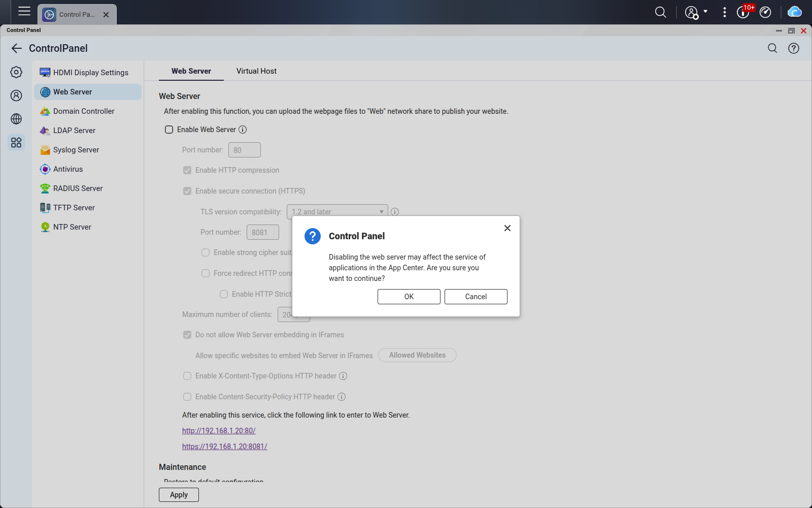Show info for Content-Security-Policy header
The image size is (812, 508).
tap(342, 397)
